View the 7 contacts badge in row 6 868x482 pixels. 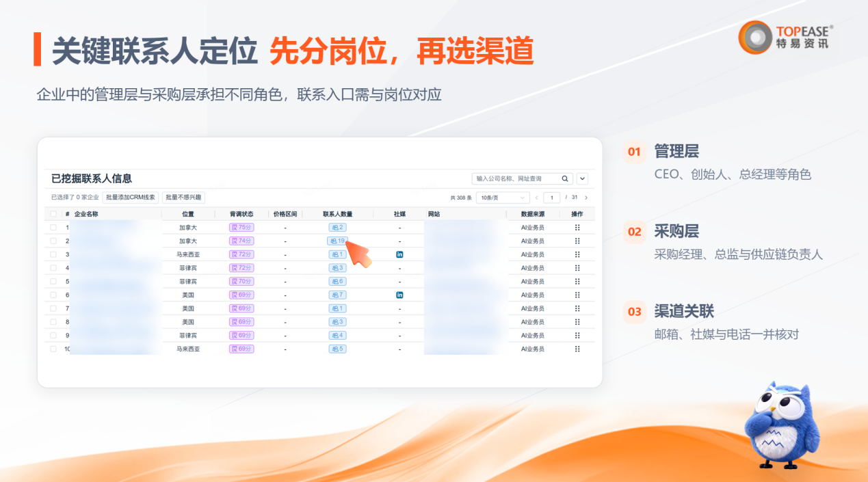click(x=337, y=295)
